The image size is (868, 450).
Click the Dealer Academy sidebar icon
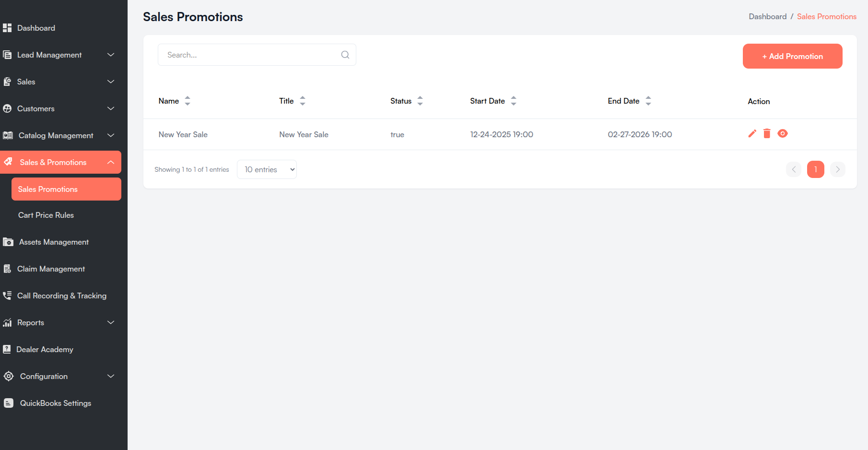pyautogui.click(x=7, y=349)
